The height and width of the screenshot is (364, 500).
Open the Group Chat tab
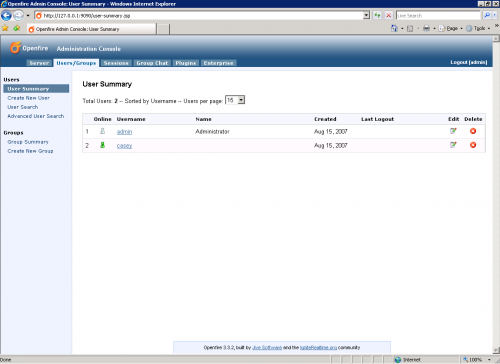[x=152, y=63]
